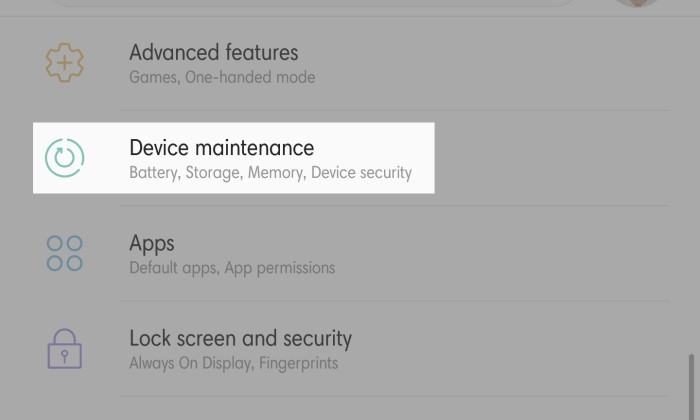Open Device maintenance settings
Viewport: 700px width, 420px height.
233,158
